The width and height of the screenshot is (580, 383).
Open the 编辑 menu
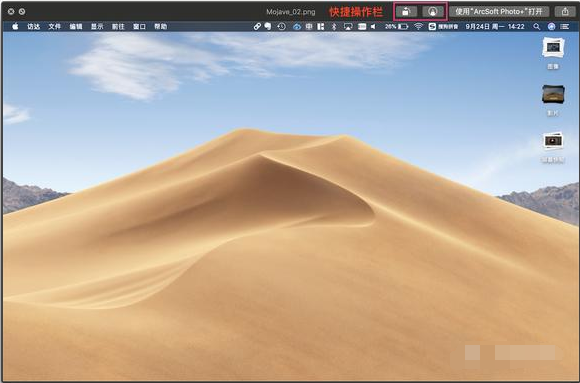tap(76, 26)
